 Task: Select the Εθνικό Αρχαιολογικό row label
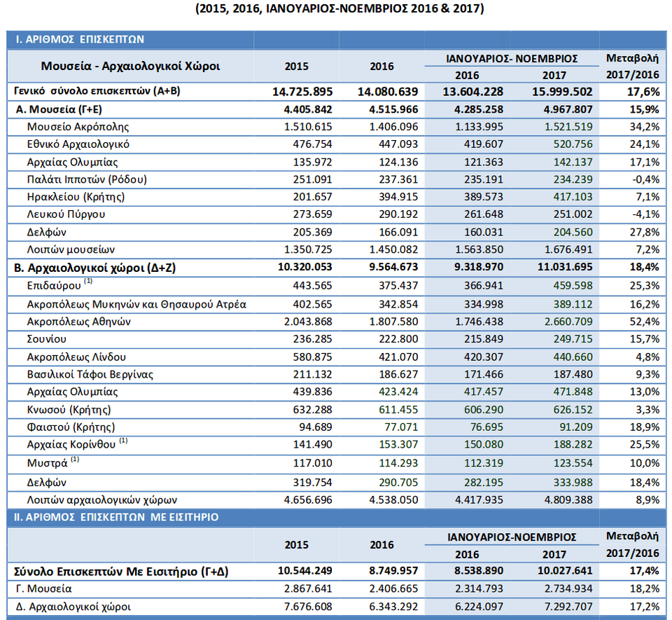point(78,144)
